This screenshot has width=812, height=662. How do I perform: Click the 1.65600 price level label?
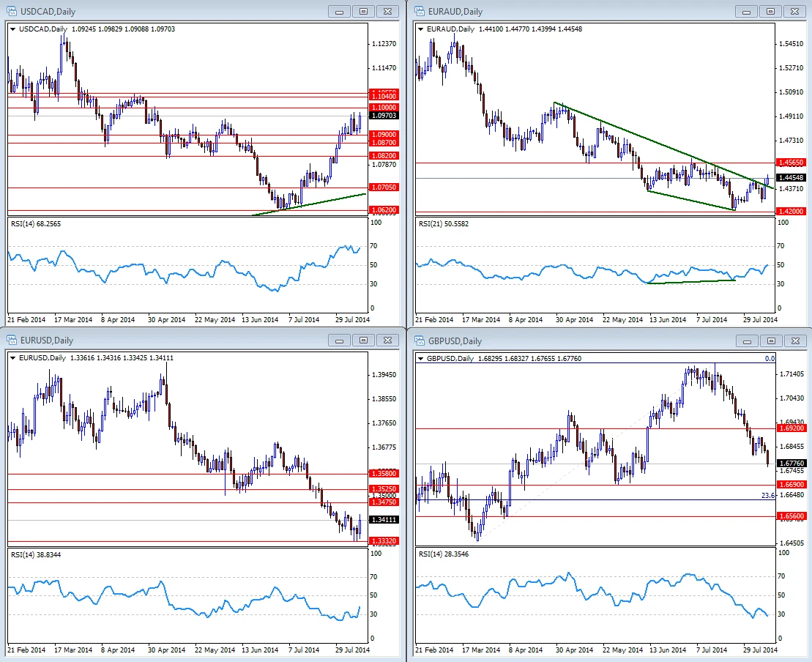coord(791,516)
